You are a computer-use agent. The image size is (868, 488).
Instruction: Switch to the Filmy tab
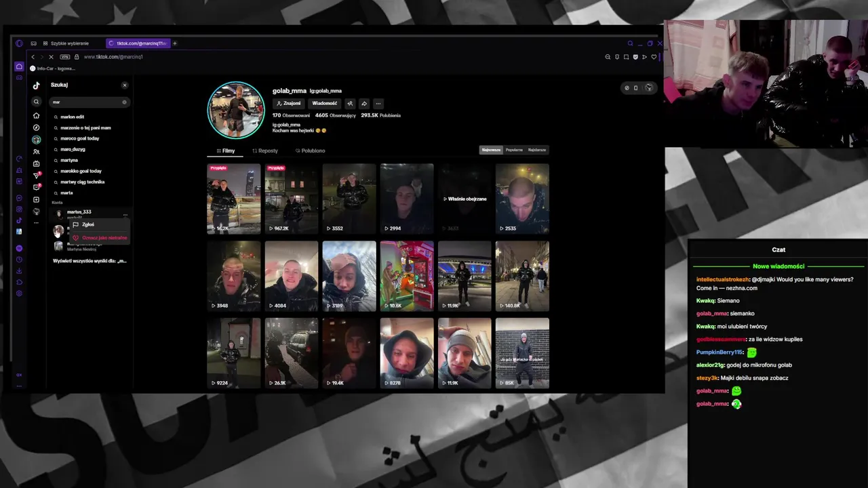pos(226,150)
